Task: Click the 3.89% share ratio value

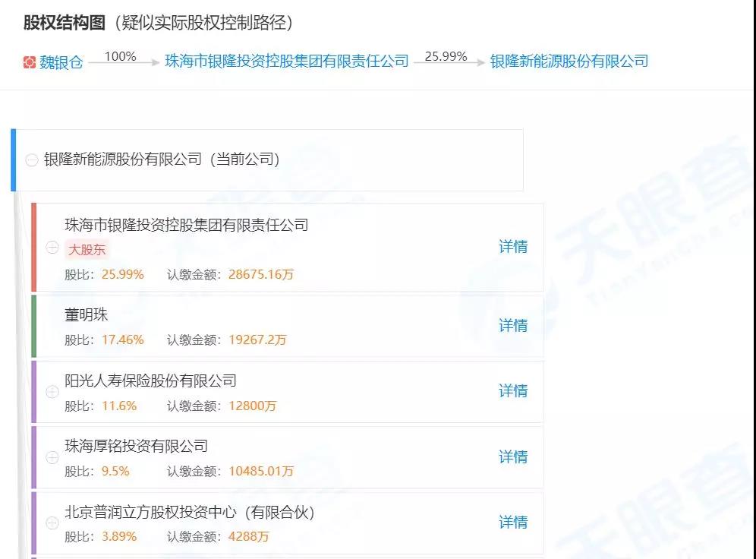Action: (119, 536)
